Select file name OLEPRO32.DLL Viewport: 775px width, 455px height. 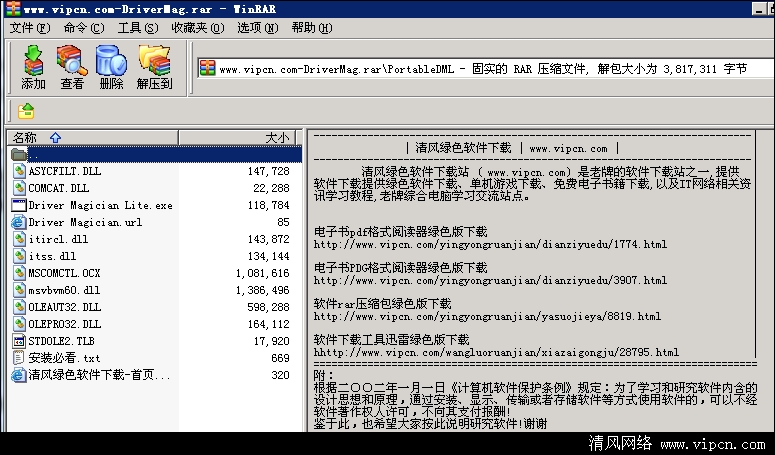(x=64, y=324)
